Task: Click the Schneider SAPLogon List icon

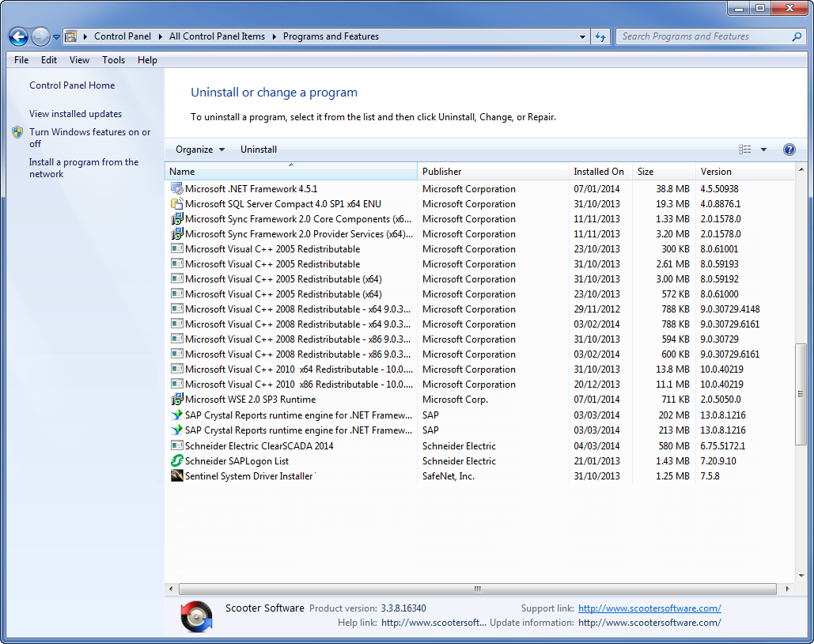Action: tap(177, 460)
